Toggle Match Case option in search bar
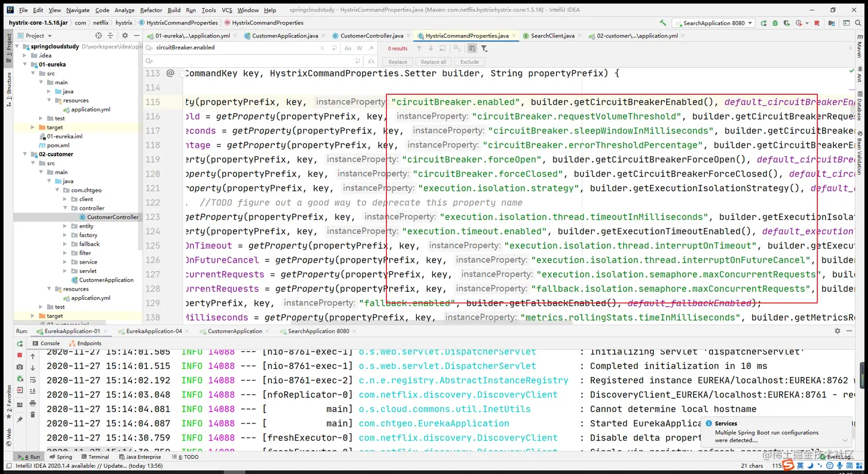 pos(348,48)
